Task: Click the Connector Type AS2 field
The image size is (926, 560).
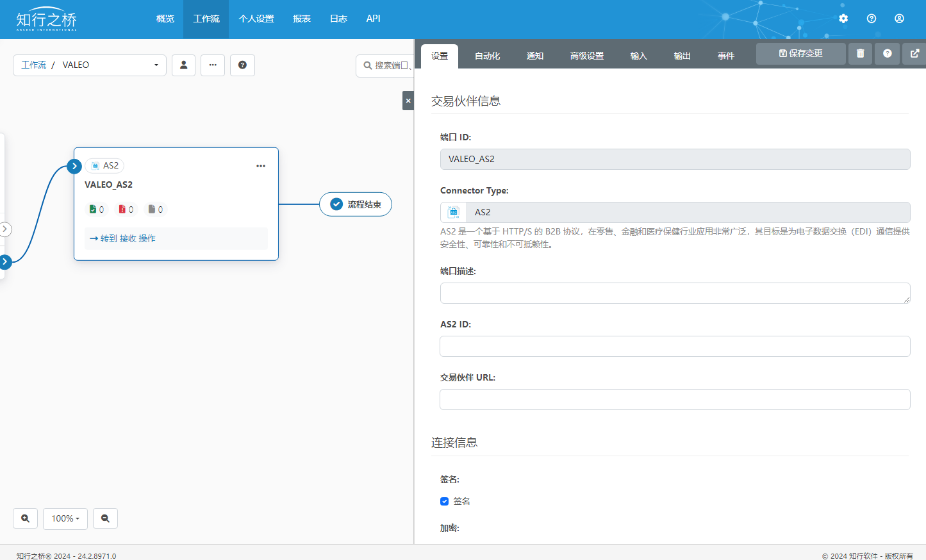Action: point(688,212)
